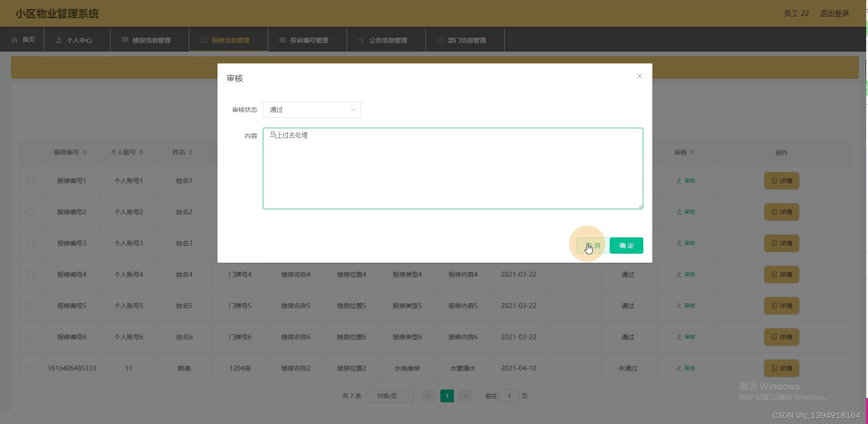Open 详情 for row 1616406485333
Screen dimensions: 868x424
(x=781, y=368)
